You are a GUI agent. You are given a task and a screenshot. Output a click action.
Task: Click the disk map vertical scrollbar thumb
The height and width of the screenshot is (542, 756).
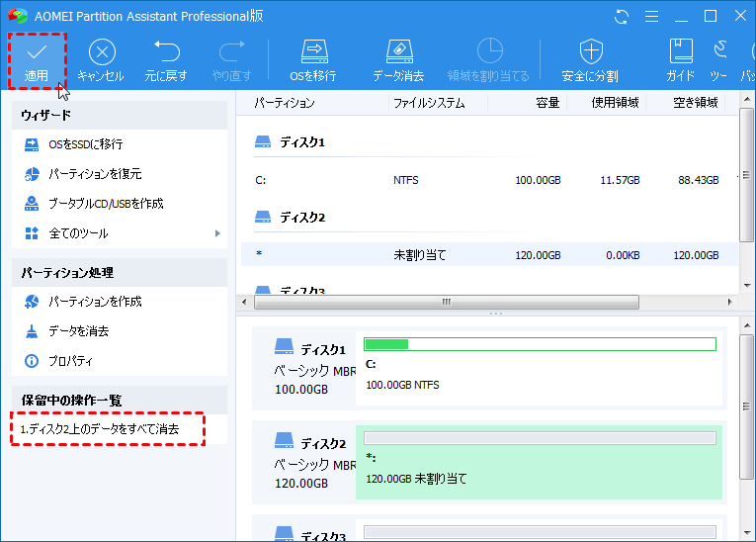point(747,406)
